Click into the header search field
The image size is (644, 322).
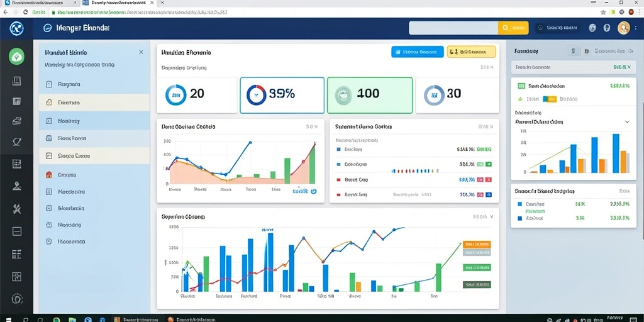(453, 28)
